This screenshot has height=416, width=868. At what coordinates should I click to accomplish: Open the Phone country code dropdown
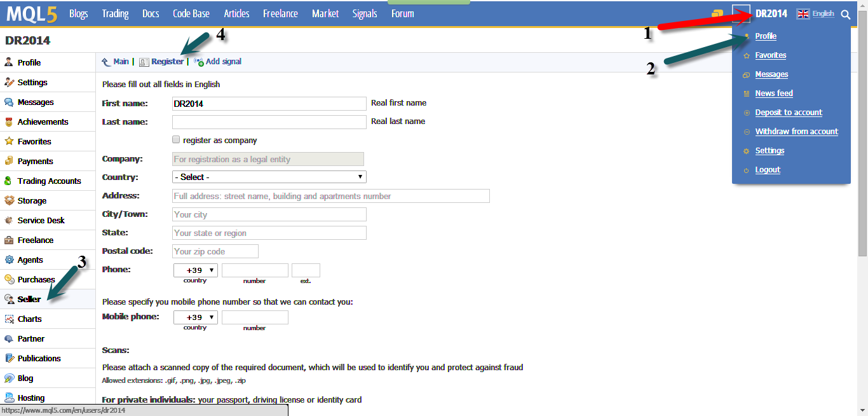point(196,270)
